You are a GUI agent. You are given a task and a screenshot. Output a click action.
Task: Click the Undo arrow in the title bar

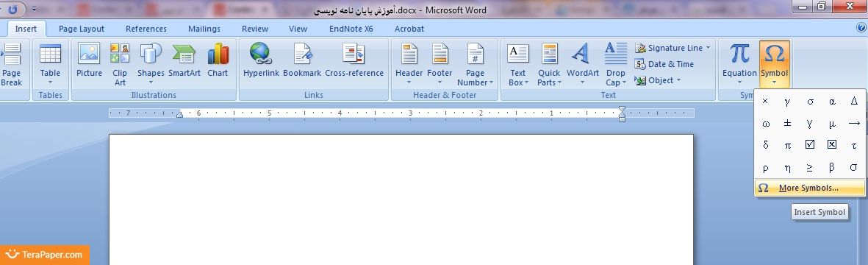(x=13, y=10)
